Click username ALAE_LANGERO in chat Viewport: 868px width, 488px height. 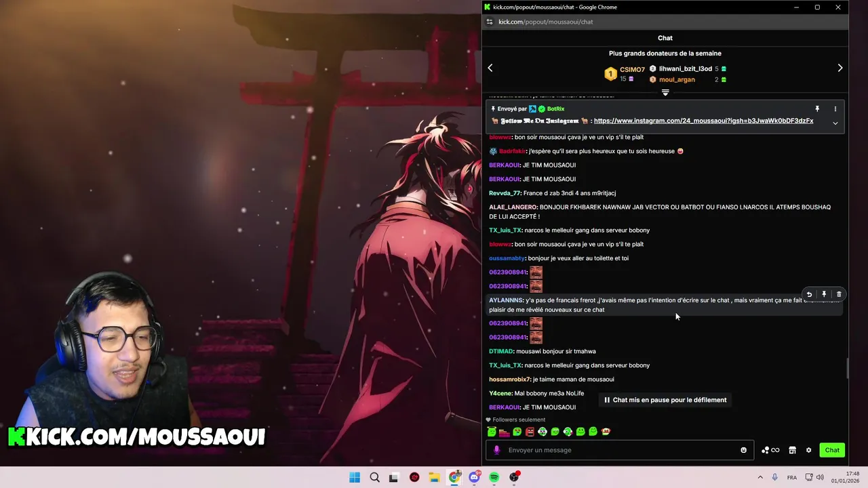[513, 207]
